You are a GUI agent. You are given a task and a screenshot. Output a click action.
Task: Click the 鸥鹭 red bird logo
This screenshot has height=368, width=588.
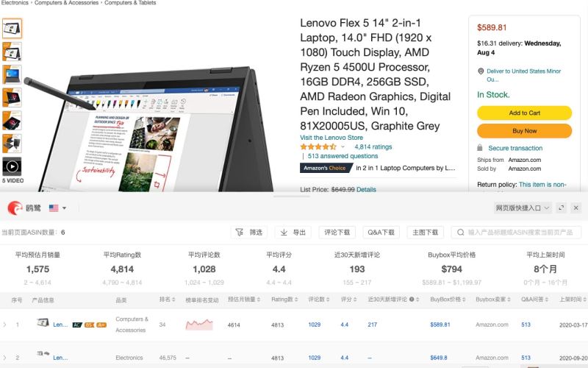click(x=15, y=208)
